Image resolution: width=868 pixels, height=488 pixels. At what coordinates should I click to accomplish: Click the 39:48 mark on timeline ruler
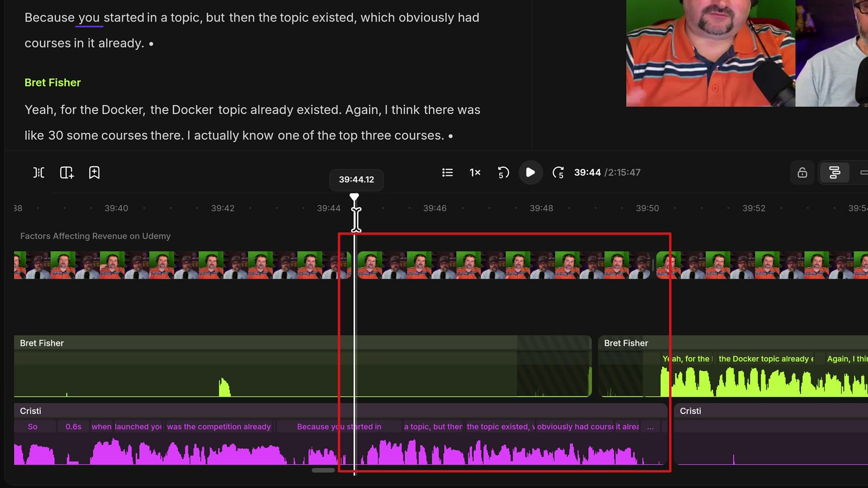click(541, 208)
